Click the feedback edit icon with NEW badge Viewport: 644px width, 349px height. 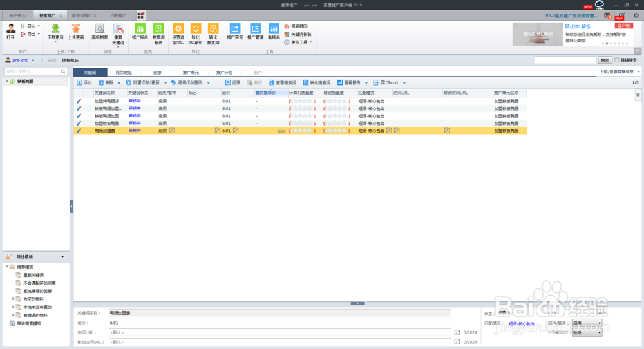[x=621, y=15]
